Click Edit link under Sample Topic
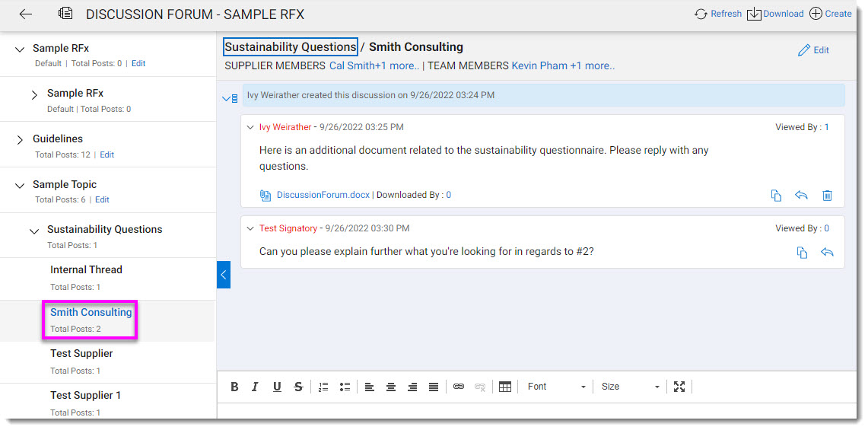The height and width of the screenshot is (430, 868). (103, 200)
